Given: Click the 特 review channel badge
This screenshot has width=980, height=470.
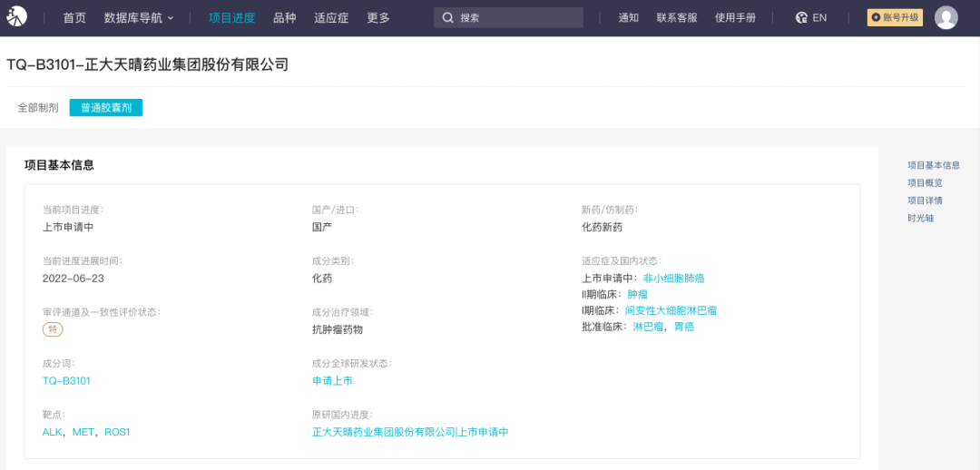Looking at the screenshot, I should [53, 329].
